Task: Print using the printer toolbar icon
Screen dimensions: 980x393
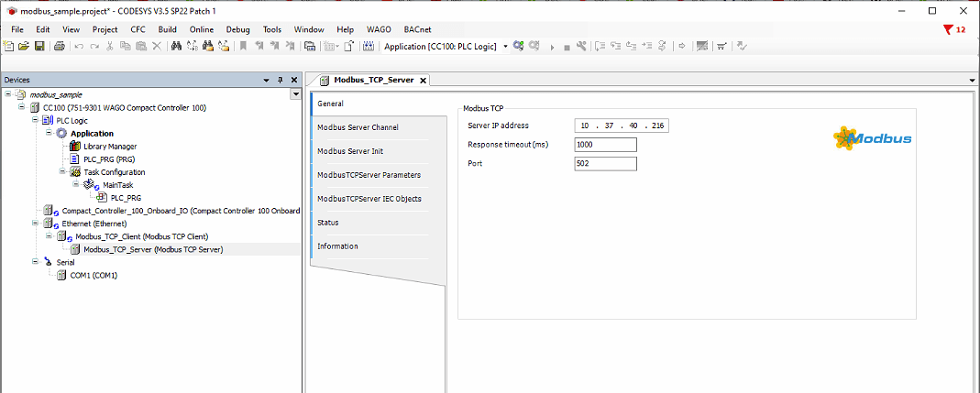Action: (60, 46)
